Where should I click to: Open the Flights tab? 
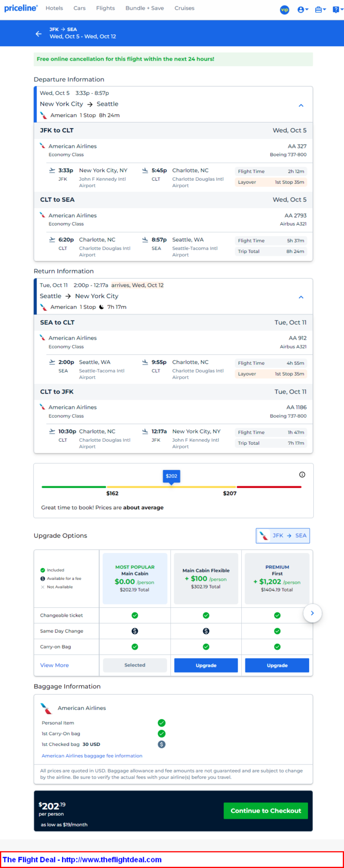[x=106, y=8]
